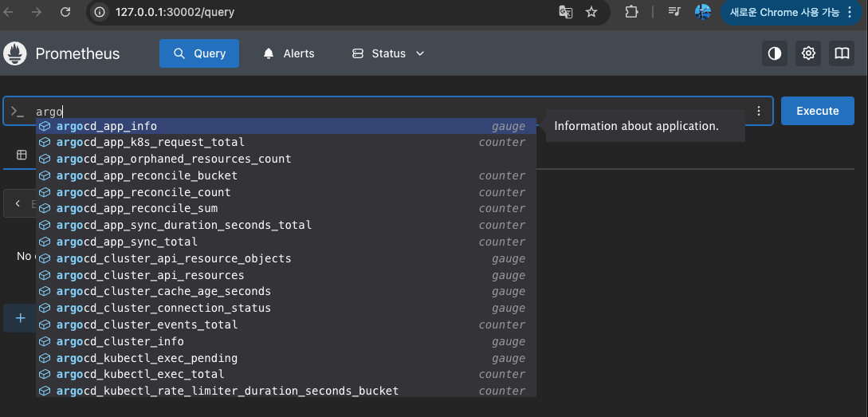This screenshot has height=417, width=868.
Task: Open the Chrome extensions puzzle icon
Action: click(x=631, y=12)
